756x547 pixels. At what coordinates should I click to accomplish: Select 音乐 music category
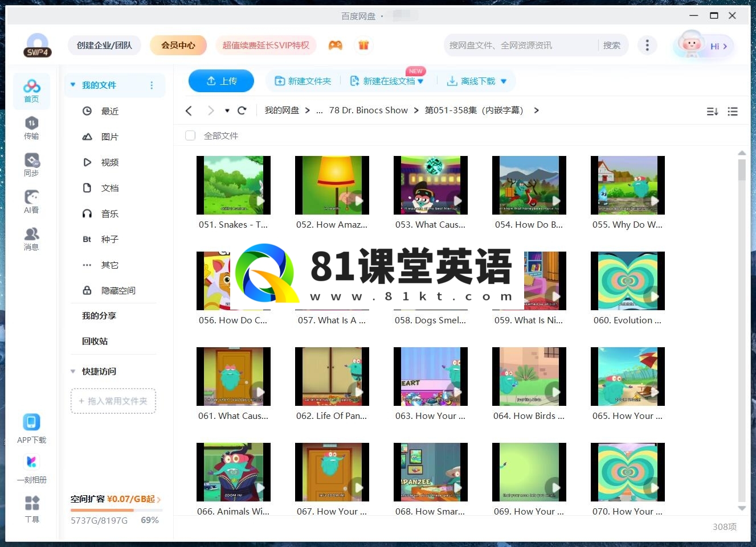point(111,213)
